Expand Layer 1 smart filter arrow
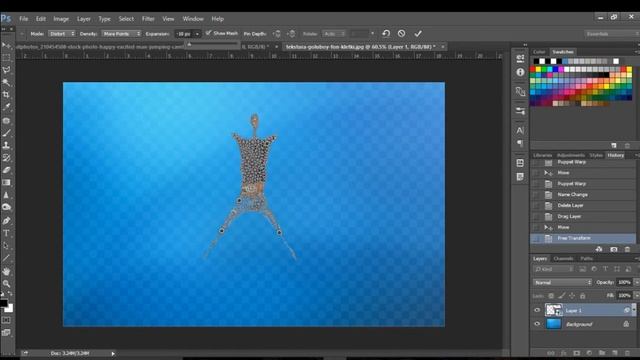The height and width of the screenshot is (360, 640). [634, 310]
